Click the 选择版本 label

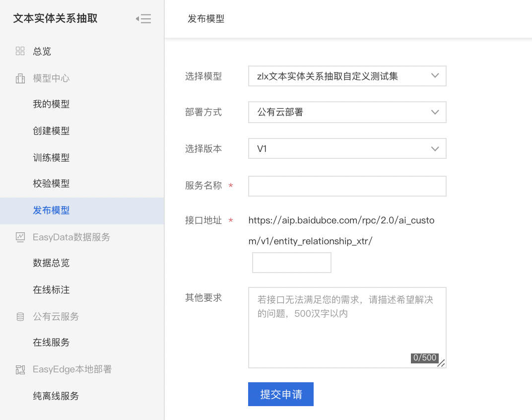[x=203, y=149]
